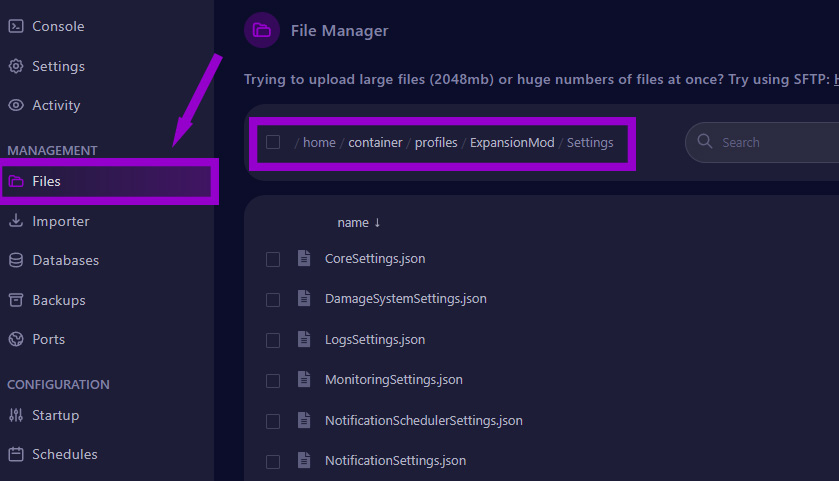The height and width of the screenshot is (481, 839).
Task: Open the NotificationSchedulerSettings.json file
Action: pyautogui.click(x=423, y=421)
